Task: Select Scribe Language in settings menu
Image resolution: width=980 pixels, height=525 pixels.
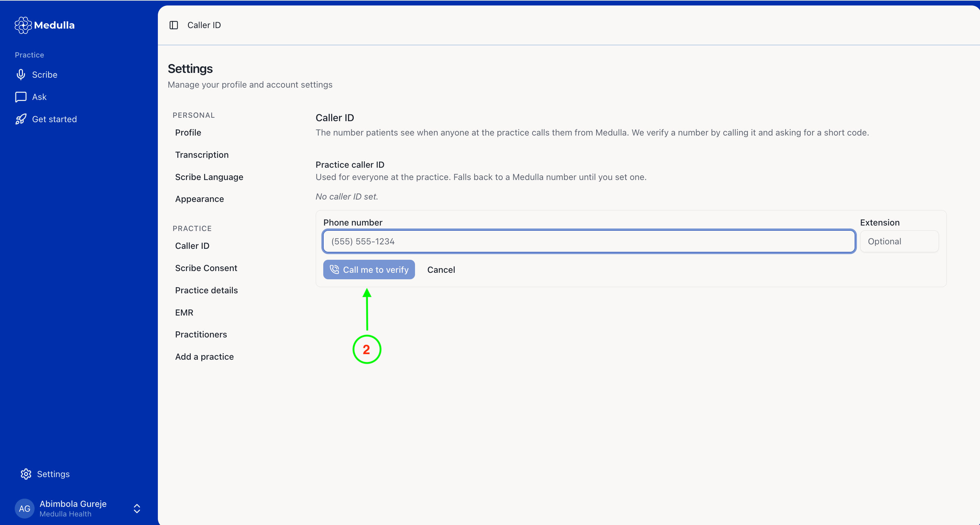Action: 209,177
